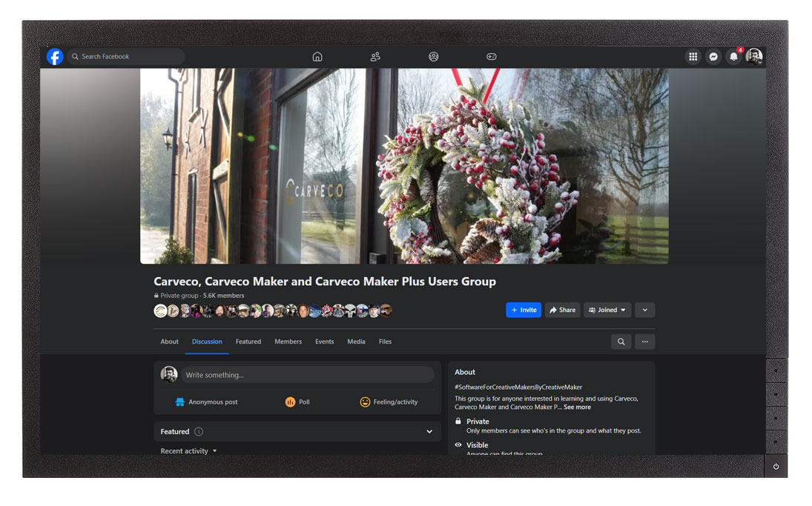Open the apps grid menu
Screen dimensions: 812x506
(693, 56)
